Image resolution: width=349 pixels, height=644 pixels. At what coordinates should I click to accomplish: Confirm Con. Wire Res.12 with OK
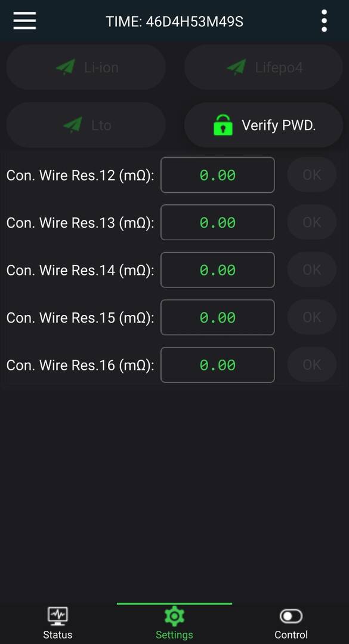point(311,175)
